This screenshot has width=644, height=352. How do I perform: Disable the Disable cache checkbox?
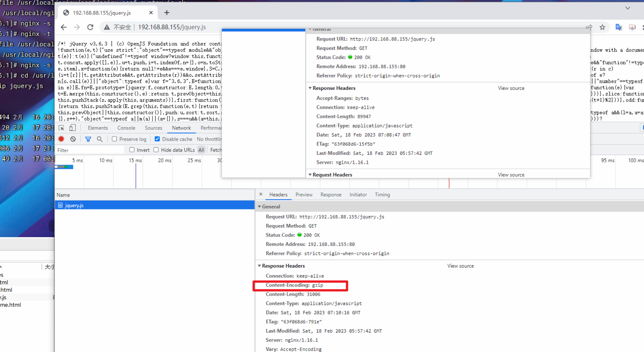[157, 139]
